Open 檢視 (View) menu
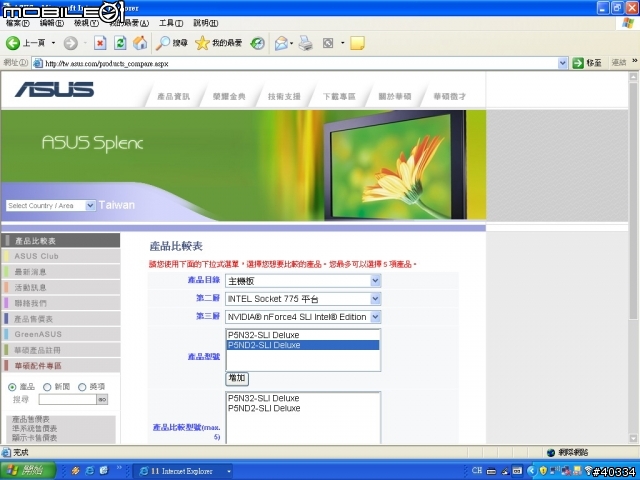Viewport: 640px width, 480px height. pyautogui.click(x=86, y=23)
